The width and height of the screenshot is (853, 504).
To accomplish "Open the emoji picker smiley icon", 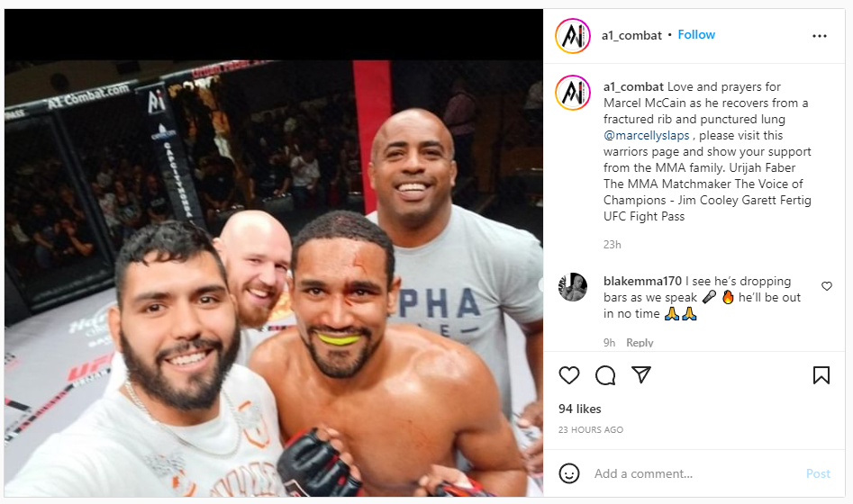I will pyautogui.click(x=569, y=473).
